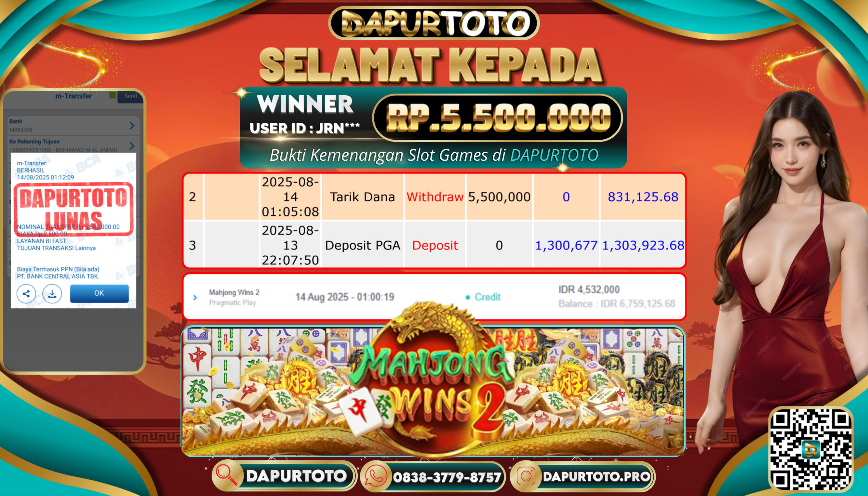
Task: Click the DAPURTOTO.PRO Instagram link
Action: [x=596, y=476]
